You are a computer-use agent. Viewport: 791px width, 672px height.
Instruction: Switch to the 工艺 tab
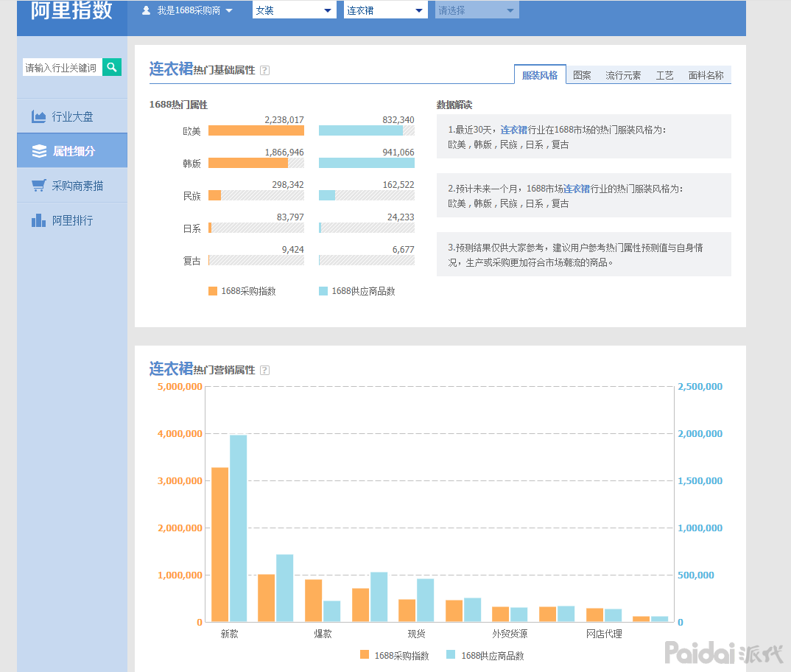[664, 75]
